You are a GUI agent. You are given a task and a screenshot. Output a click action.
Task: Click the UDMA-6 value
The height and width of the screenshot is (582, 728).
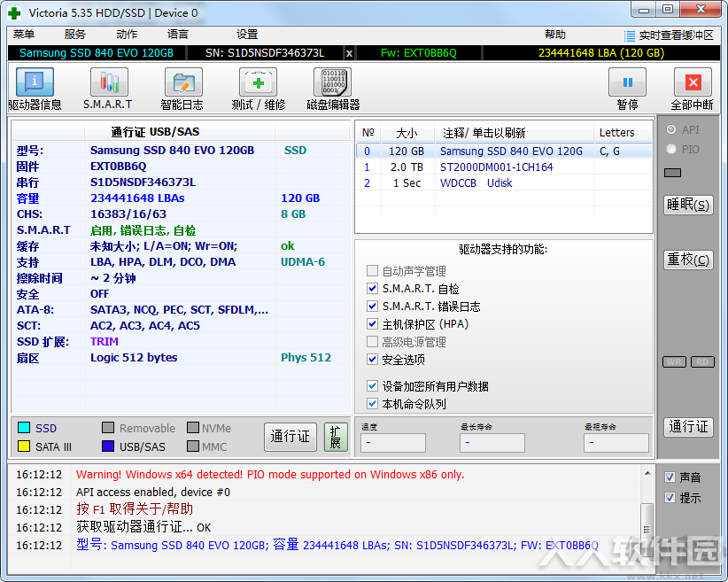click(303, 262)
